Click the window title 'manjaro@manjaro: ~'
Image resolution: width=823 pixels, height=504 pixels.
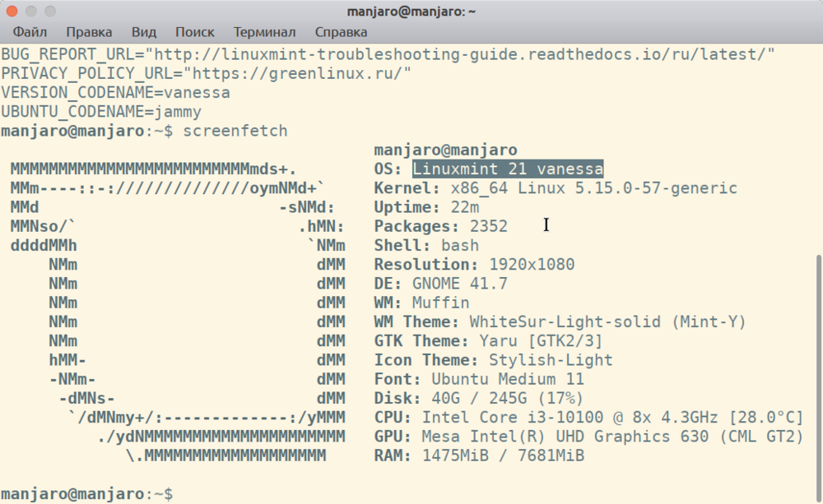point(411,12)
